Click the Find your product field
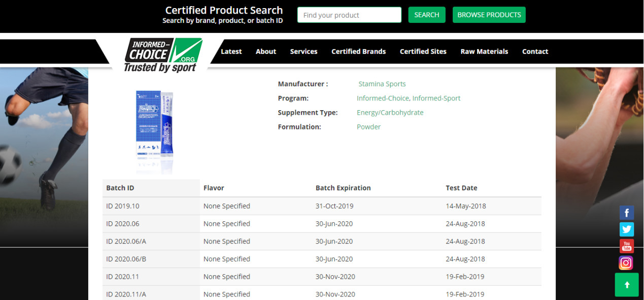The width and height of the screenshot is (644, 300). pos(349,15)
